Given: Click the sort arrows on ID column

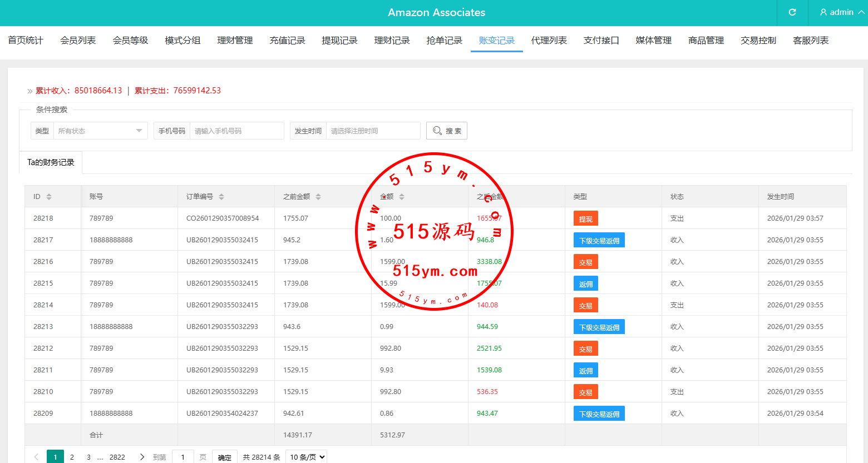Looking at the screenshot, I should pyautogui.click(x=49, y=197).
